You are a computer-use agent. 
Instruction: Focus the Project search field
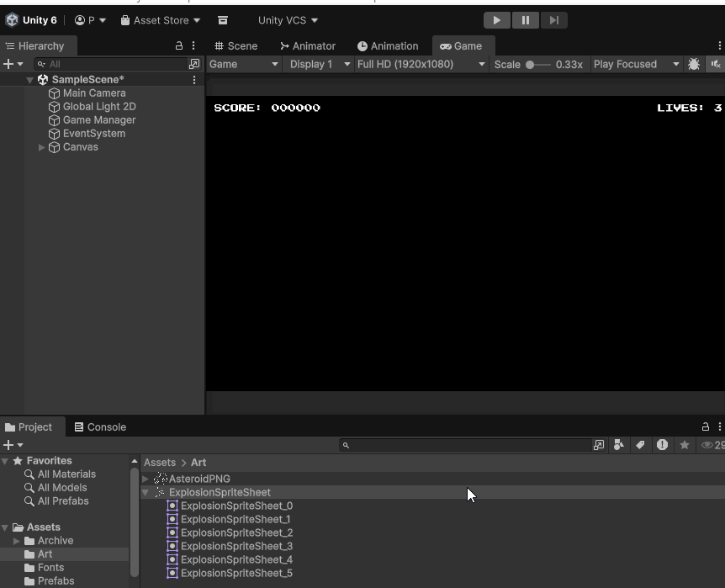466,445
